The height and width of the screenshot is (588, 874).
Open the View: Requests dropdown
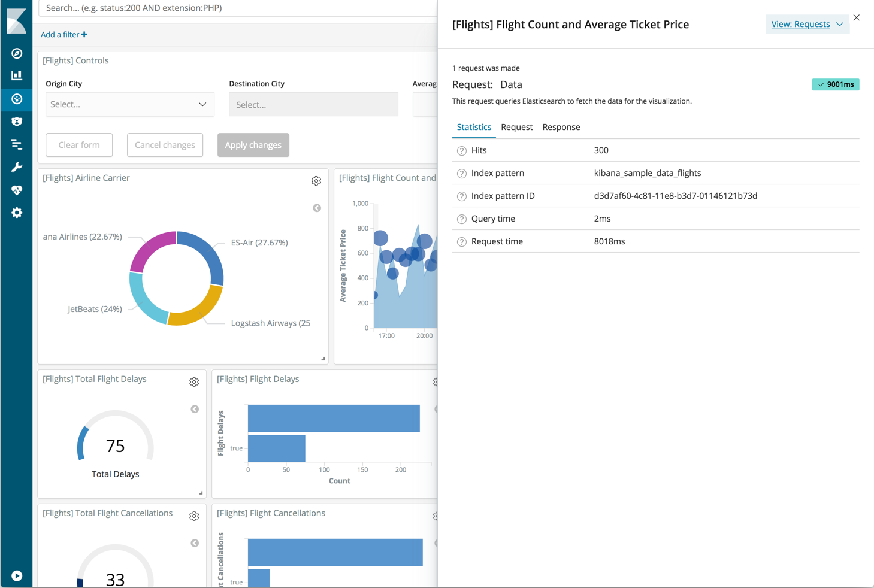coord(807,24)
